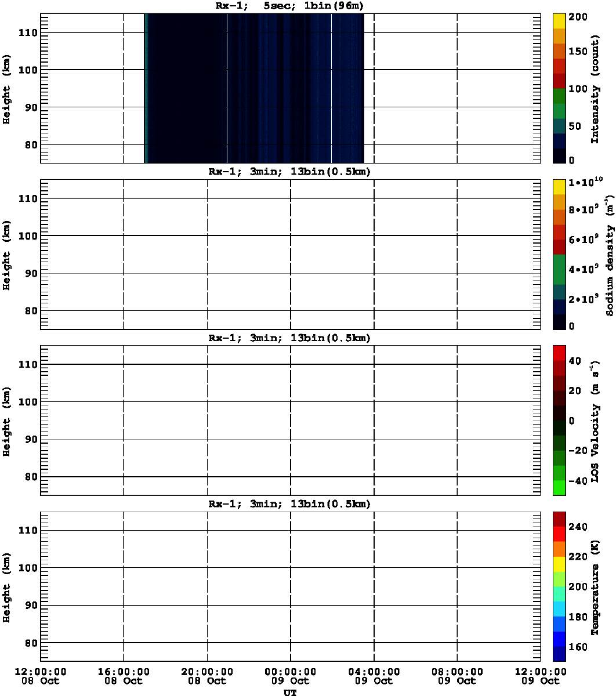This screenshot has height=696, width=616.
Task: Click the sodium density panel title 'Rx-1; 3min; 13bin(0.5km)'
Action: (289, 172)
